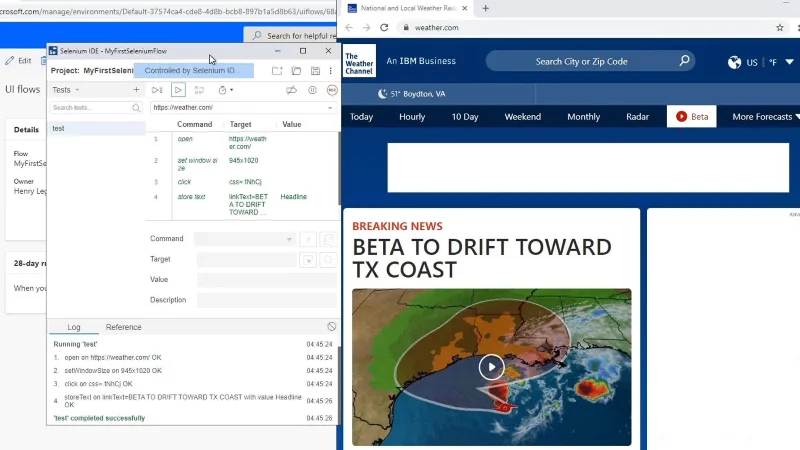Click Search for helpful resources box
The image size is (800, 450).
click(290, 36)
